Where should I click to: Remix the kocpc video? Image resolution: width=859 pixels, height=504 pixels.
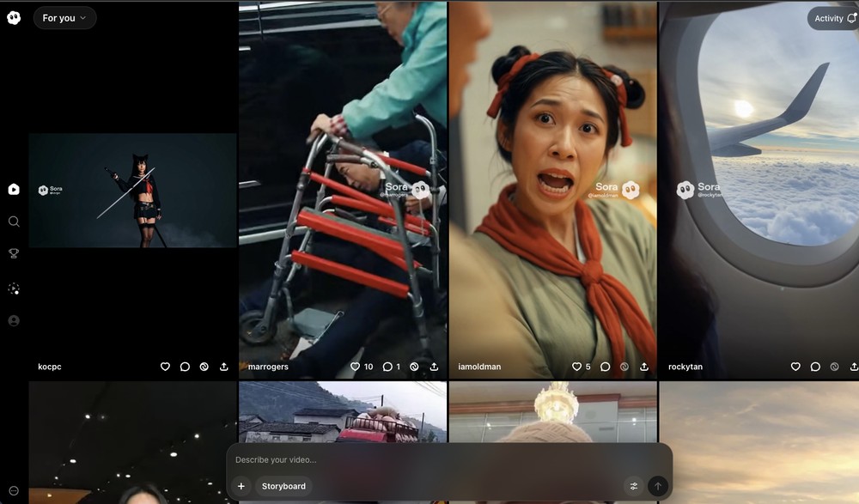(x=204, y=367)
